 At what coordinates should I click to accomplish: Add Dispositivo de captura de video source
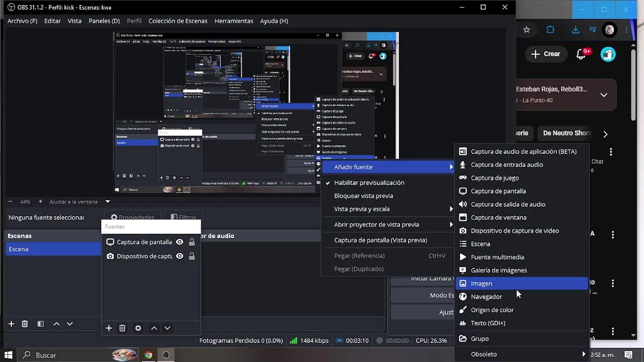[522, 230]
